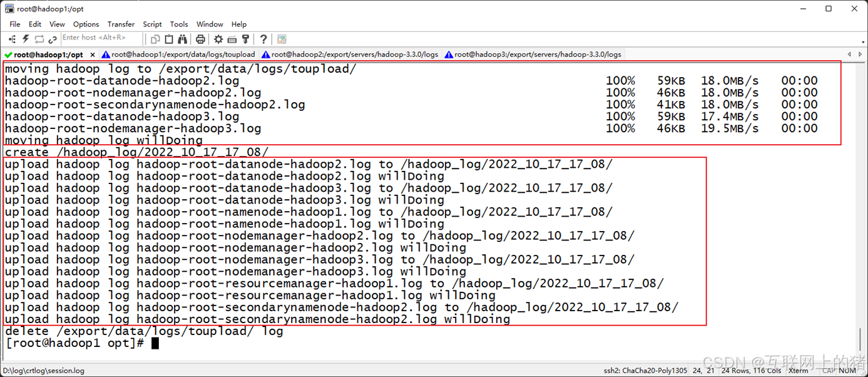Open the Session Manager toolbar icon
868x377 pixels.
tap(11, 39)
